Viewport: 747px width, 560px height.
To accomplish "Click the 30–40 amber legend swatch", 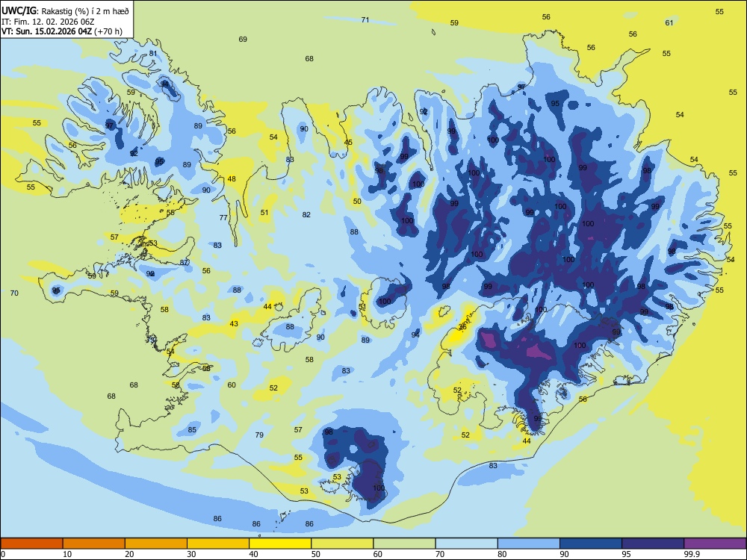I will [x=218, y=544].
